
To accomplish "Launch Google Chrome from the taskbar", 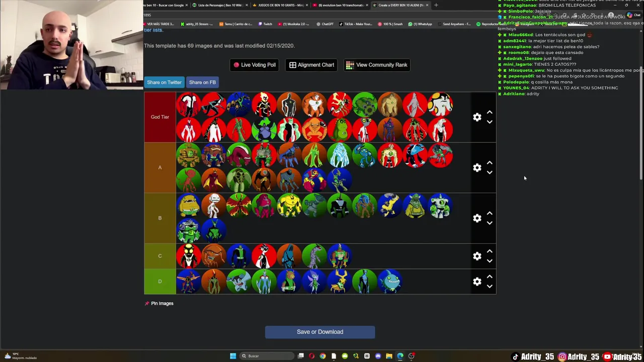I will [x=323, y=356].
